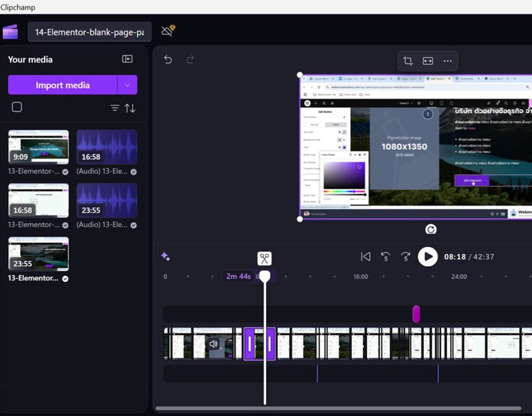Click the check mark beside the 23:55 video name

pos(65,279)
